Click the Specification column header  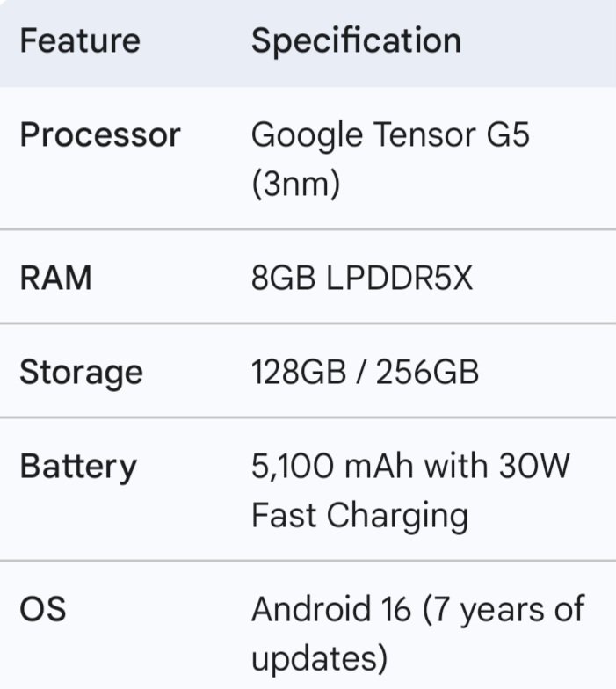(x=356, y=40)
